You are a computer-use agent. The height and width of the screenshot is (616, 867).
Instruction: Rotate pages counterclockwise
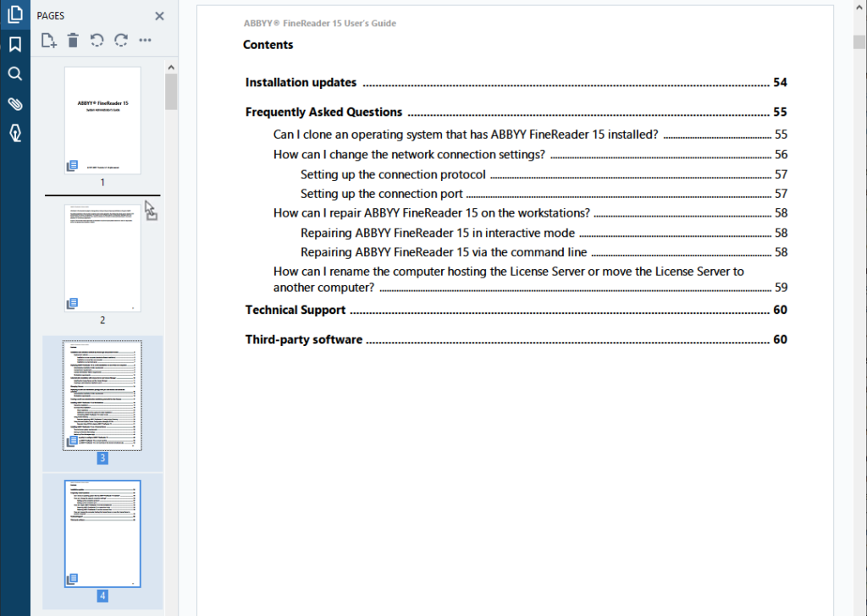tap(97, 41)
